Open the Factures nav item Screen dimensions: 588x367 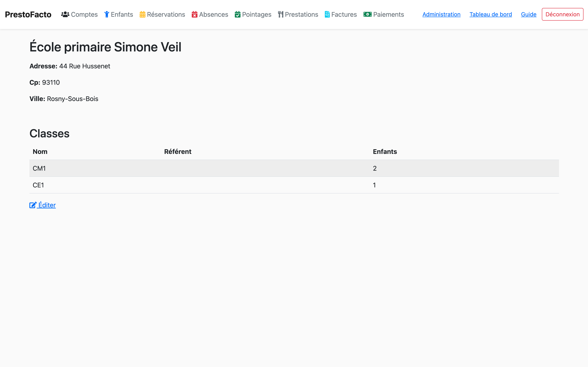point(344,14)
